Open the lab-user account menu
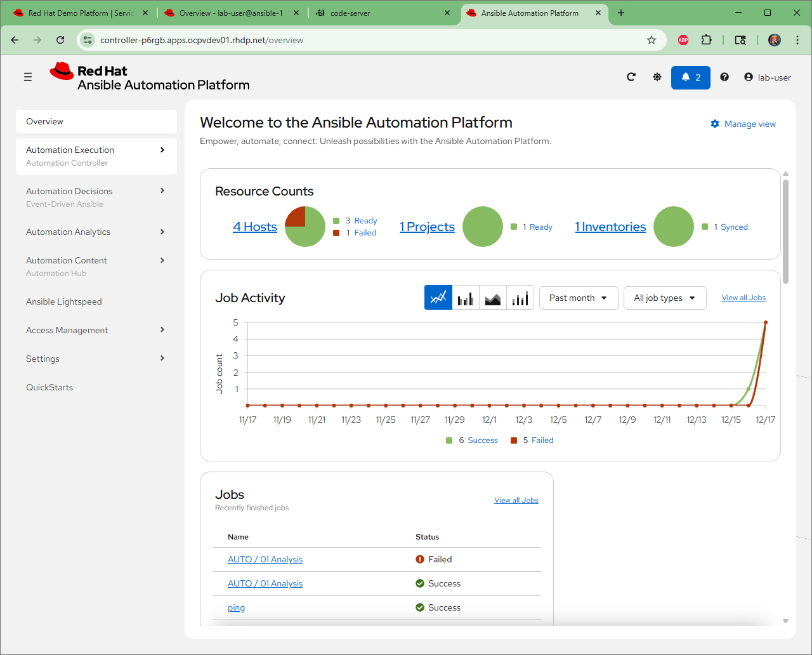The height and width of the screenshot is (655, 812). pyautogui.click(x=768, y=77)
